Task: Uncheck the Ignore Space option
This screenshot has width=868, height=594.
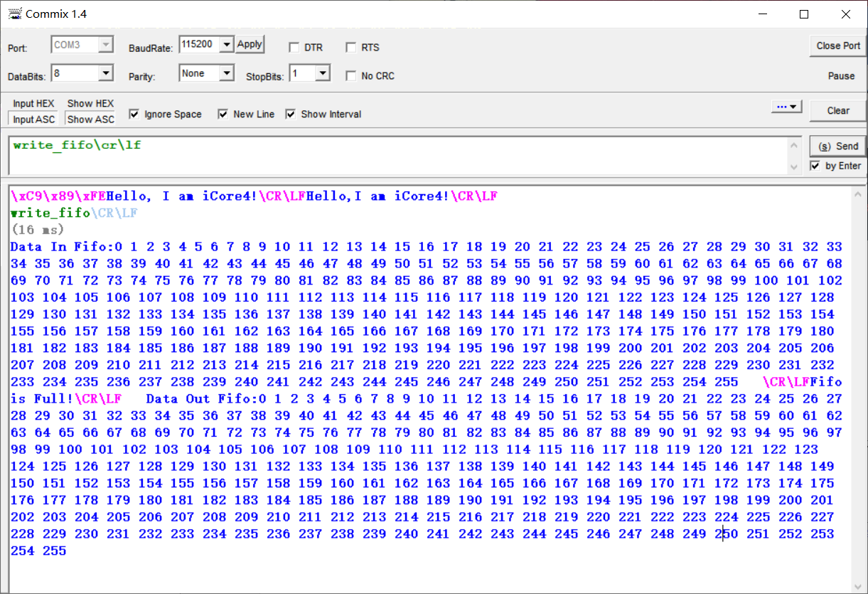Action: (x=134, y=114)
